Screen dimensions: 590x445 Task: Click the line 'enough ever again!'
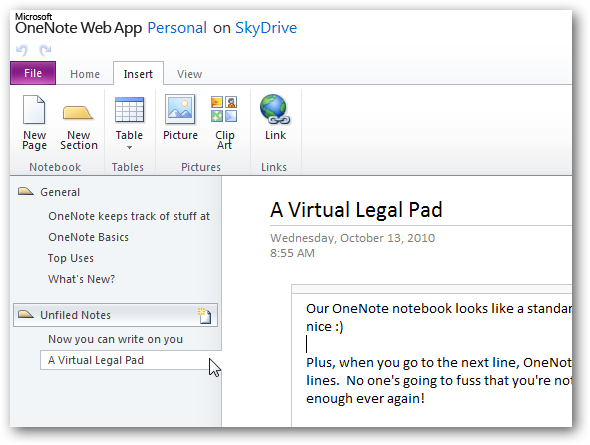pyautogui.click(x=365, y=398)
